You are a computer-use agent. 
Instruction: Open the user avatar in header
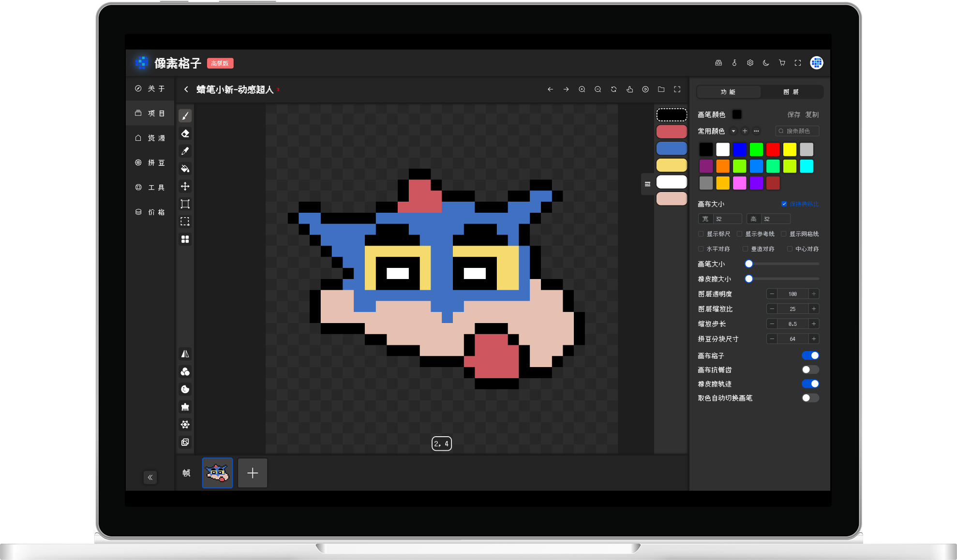pos(817,63)
